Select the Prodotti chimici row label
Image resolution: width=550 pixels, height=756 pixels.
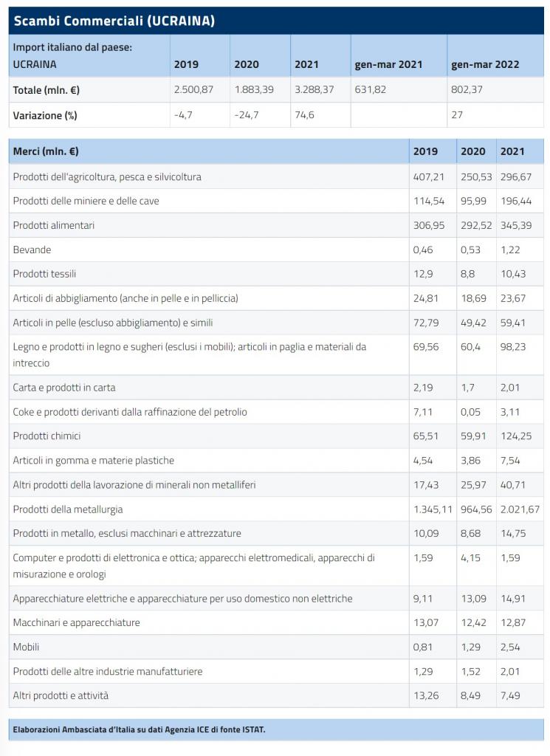(x=49, y=436)
